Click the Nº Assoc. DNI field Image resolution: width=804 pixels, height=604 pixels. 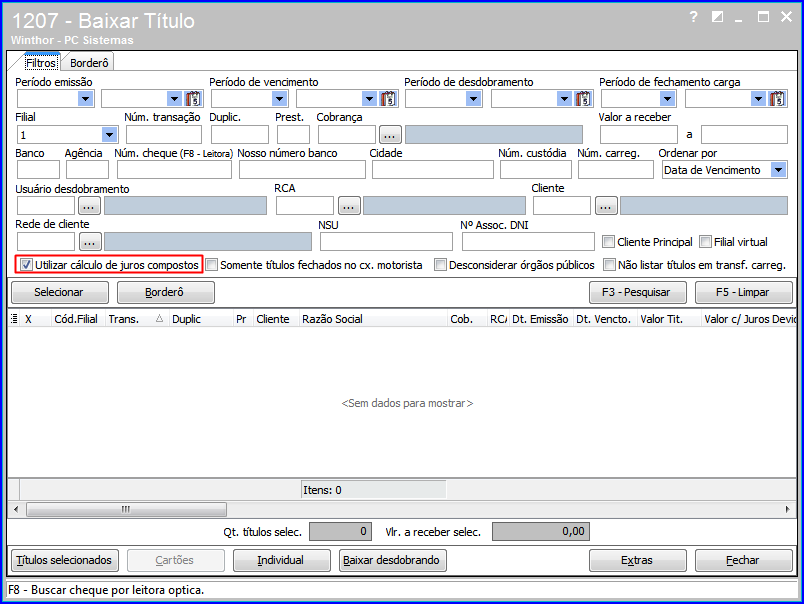528,241
